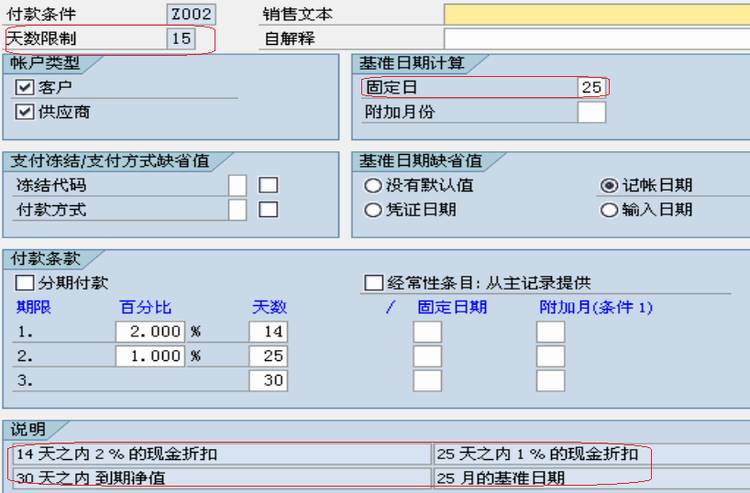Pick 输入日期 radio button
This screenshot has height=493, width=750.
coord(609,210)
